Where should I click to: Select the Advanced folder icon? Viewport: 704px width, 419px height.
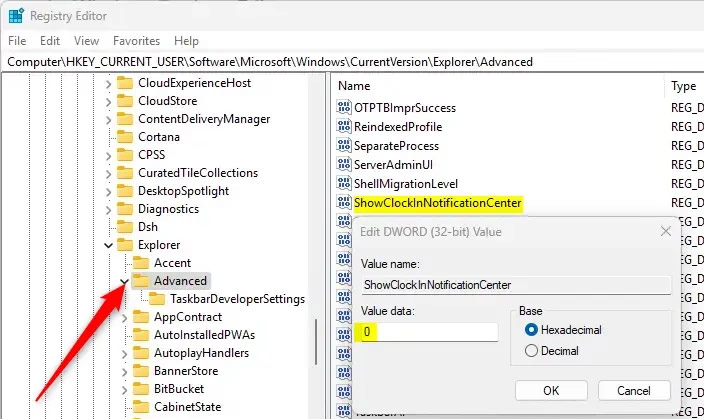141,280
